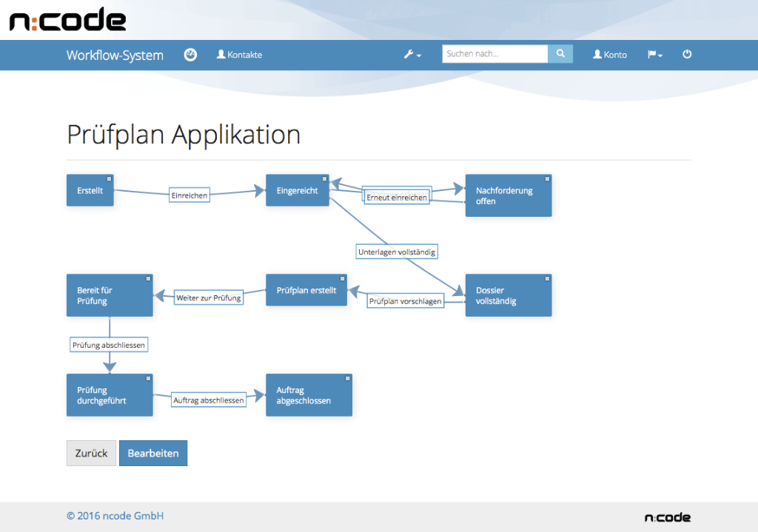Click the Zurück button
Image resolution: width=758 pixels, height=532 pixels.
pyautogui.click(x=91, y=454)
